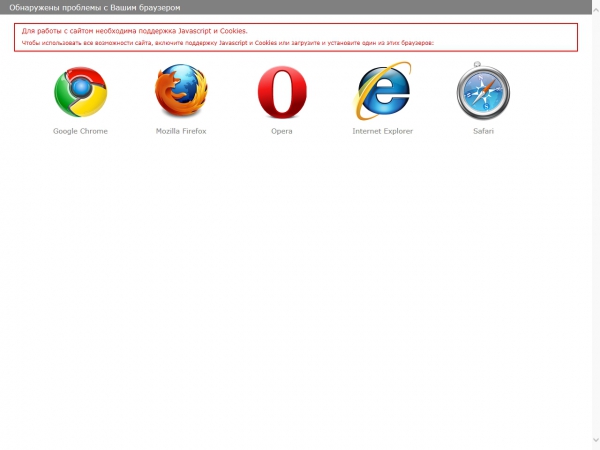This screenshot has height=450, width=600.
Task: Click the instruction to enable Javascript or install browsers
Action: 228,43
